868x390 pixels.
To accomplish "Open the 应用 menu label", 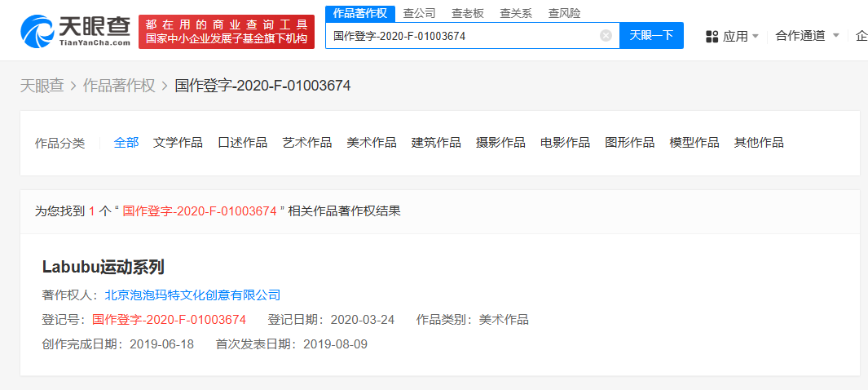I will tap(735, 37).
